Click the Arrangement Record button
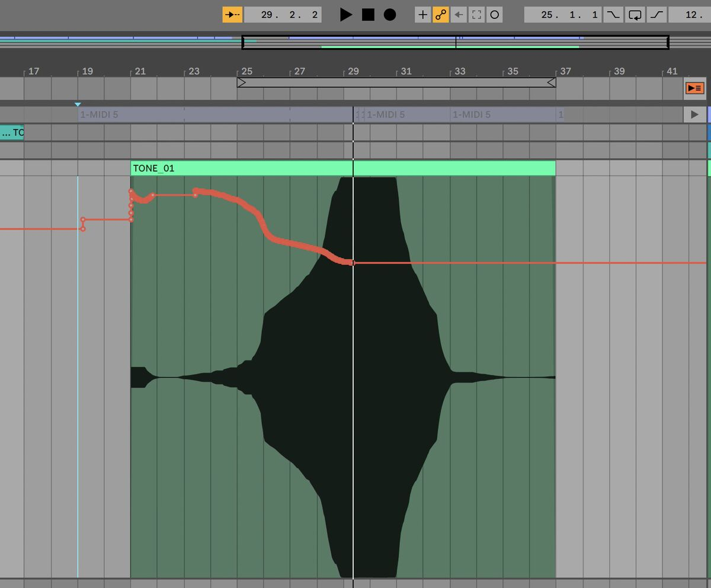Screen dimensions: 711x588 (389, 15)
